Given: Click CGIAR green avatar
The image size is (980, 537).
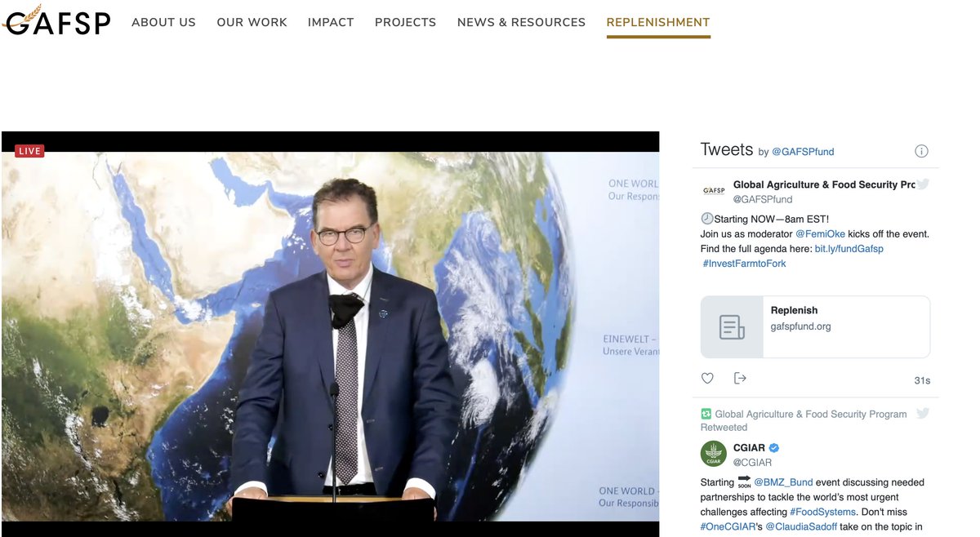Looking at the screenshot, I should click(x=714, y=454).
